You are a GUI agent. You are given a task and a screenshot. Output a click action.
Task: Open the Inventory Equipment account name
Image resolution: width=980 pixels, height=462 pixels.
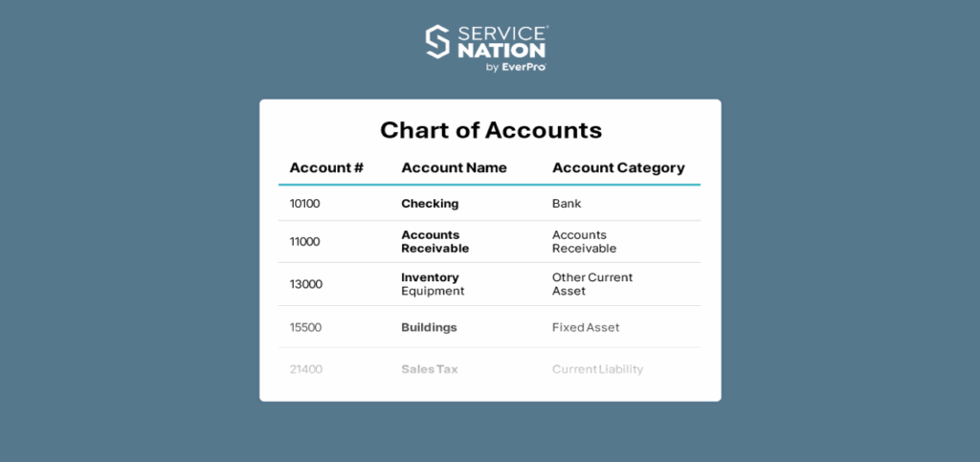[433, 284]
